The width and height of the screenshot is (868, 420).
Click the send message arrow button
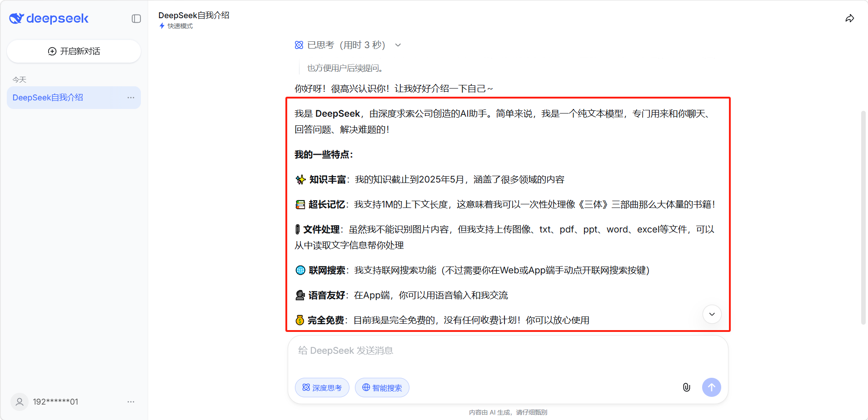tap(711, 387)
